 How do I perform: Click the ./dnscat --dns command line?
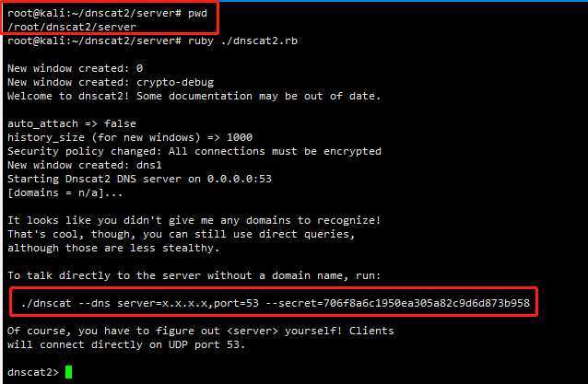276,303
